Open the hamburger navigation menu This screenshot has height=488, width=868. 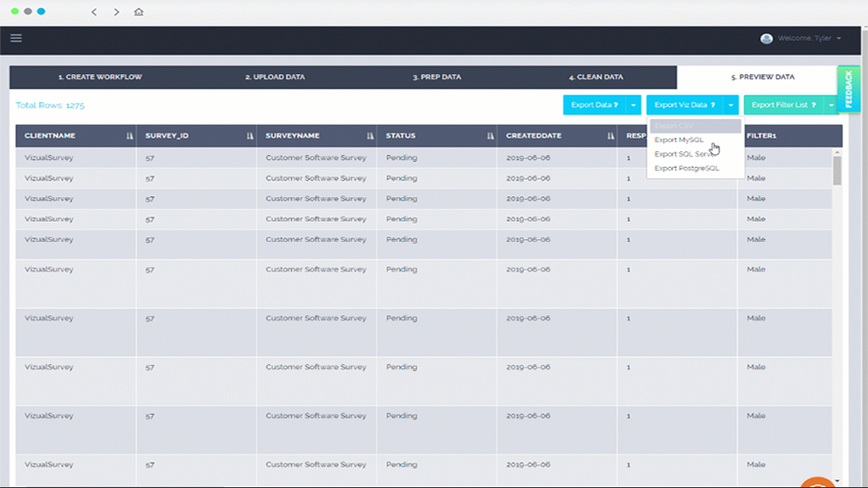[x=16, y=38]
